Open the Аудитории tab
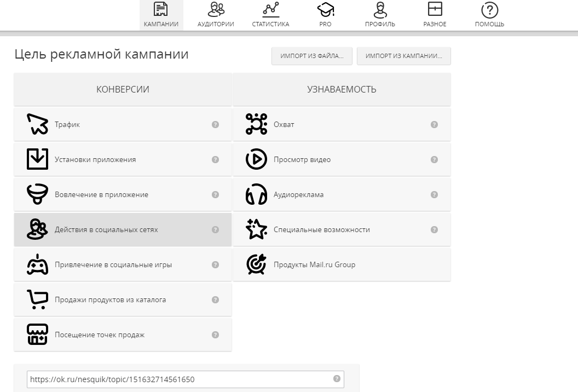Screen dimensions: 578x392 216,15
